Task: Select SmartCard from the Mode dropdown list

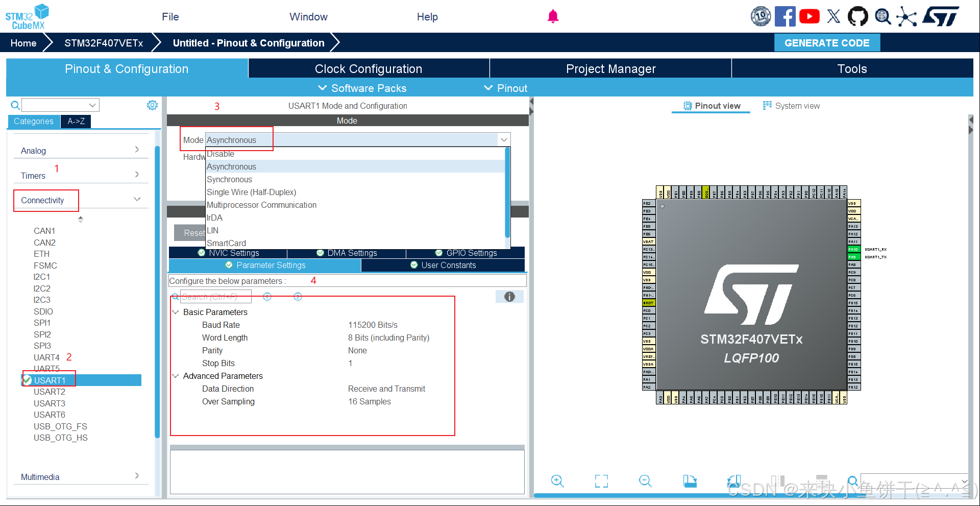Action: click(x=226, y=243)
